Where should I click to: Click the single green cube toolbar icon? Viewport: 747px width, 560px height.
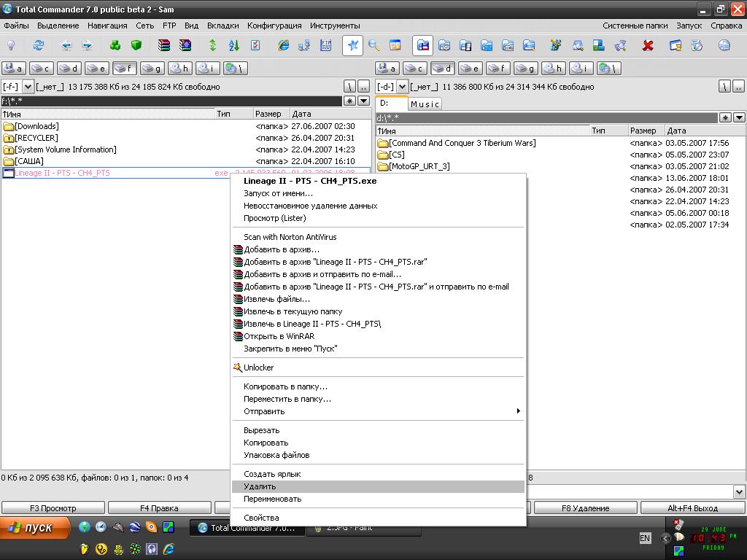coord(136,46)
